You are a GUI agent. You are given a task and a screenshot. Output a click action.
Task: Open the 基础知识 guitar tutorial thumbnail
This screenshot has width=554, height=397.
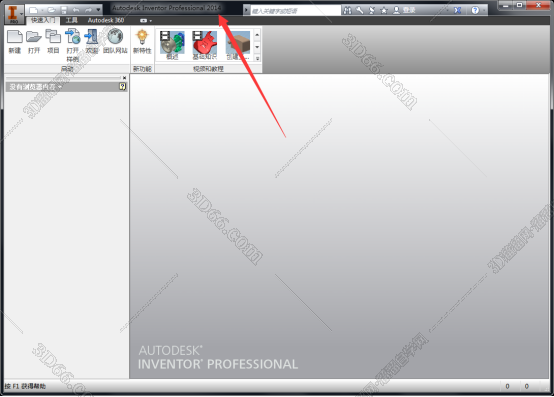coord(205,45)
